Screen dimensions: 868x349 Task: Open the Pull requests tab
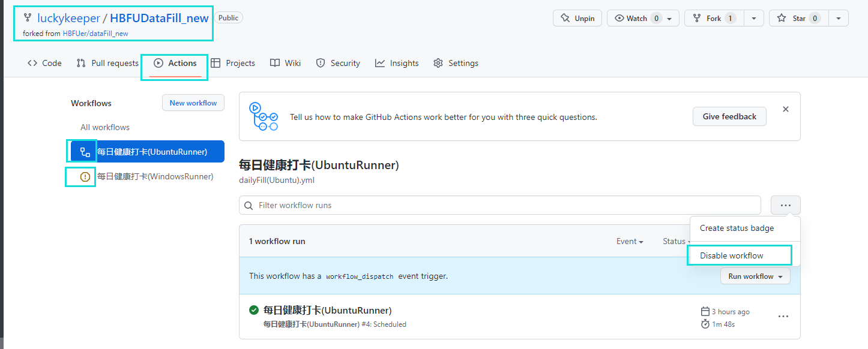(107, 63)
